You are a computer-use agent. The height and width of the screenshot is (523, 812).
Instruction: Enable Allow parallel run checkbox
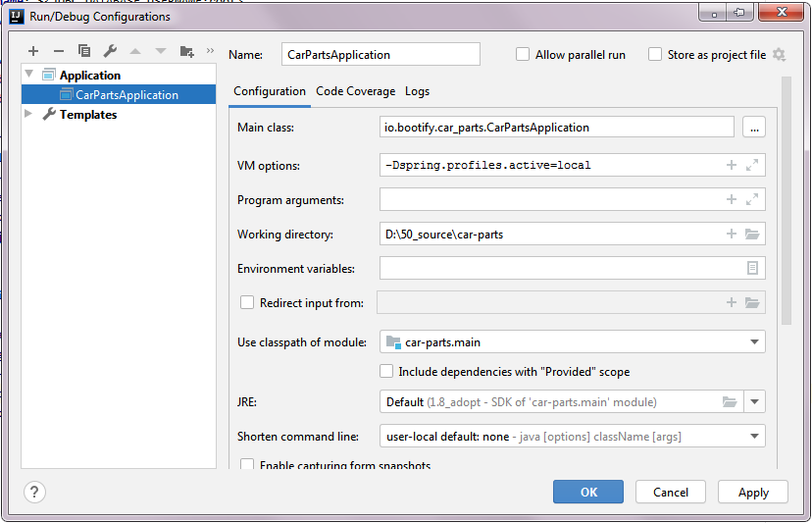523,54
